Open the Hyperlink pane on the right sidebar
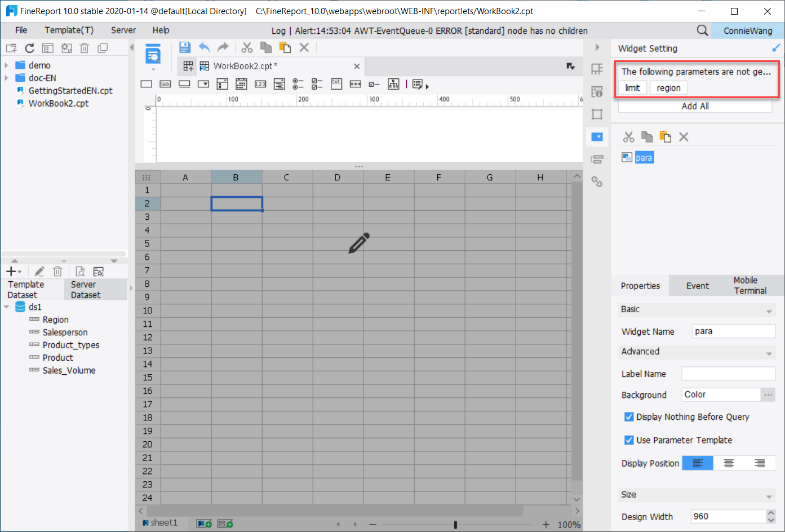 tap(597, 181)
